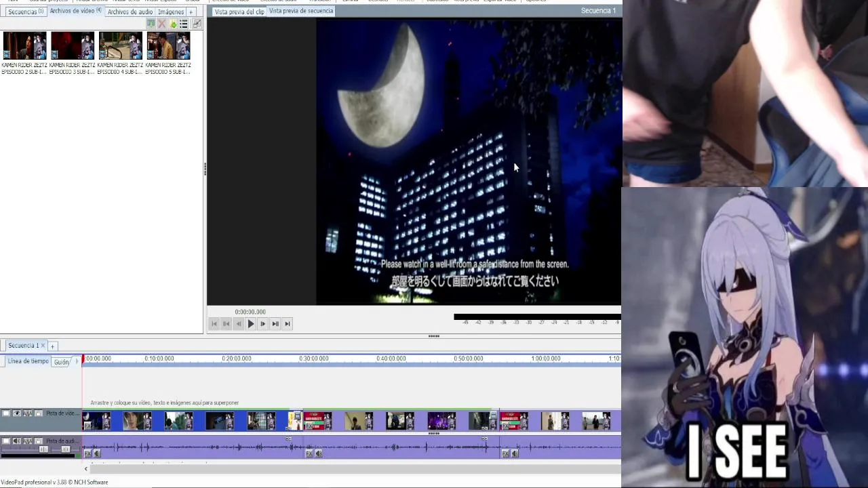
Task: Mute the audio track with its speaker toggle
Action: click(17, 441)
